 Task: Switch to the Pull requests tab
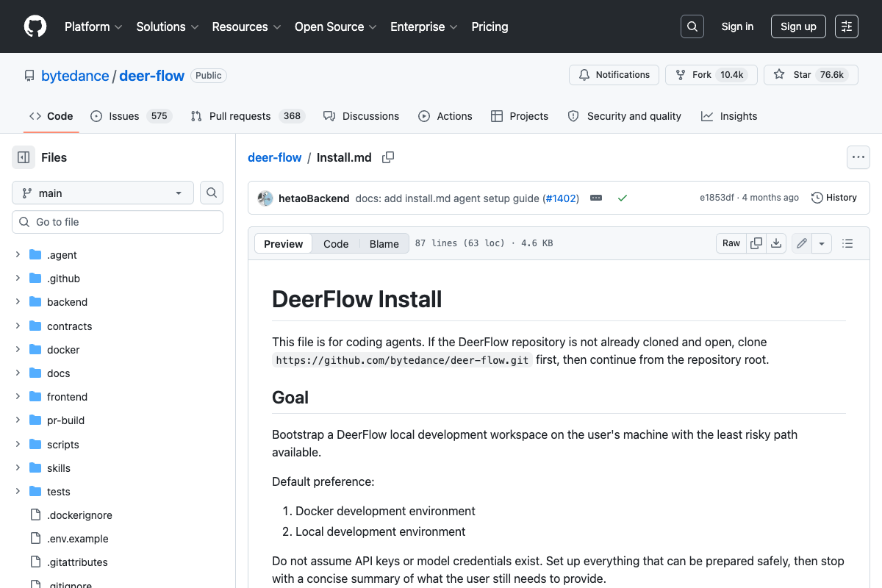248,116
